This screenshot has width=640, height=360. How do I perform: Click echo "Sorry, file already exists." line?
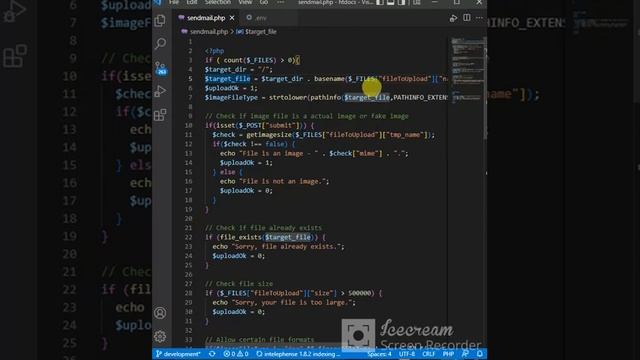278,247
